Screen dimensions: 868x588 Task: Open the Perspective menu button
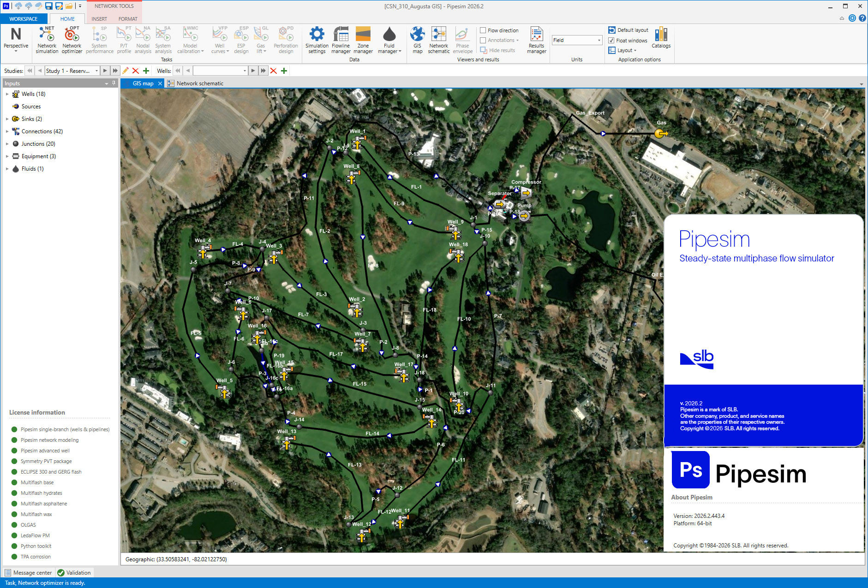pyautogui.click(x=16, y=40)
